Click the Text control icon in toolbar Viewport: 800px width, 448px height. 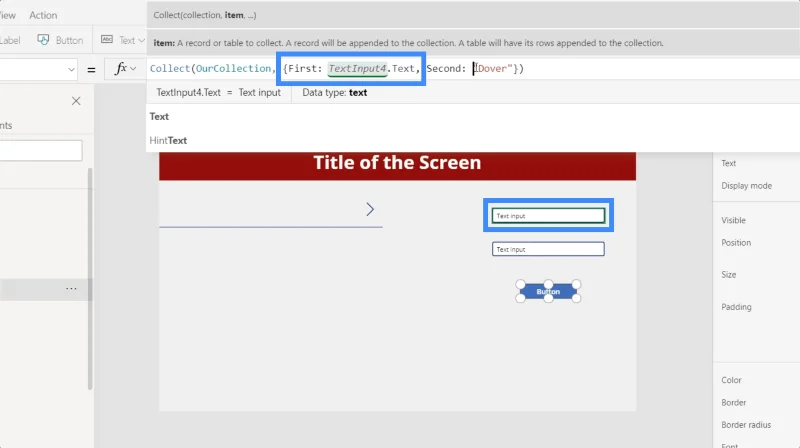[107, 39]
